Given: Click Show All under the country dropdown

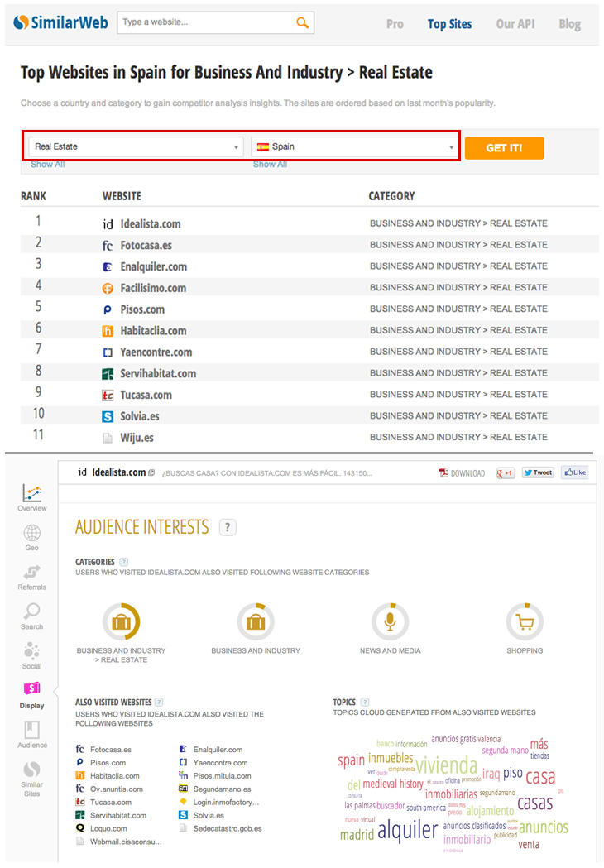Looking at the screenshot, I should tap(271, 165).
